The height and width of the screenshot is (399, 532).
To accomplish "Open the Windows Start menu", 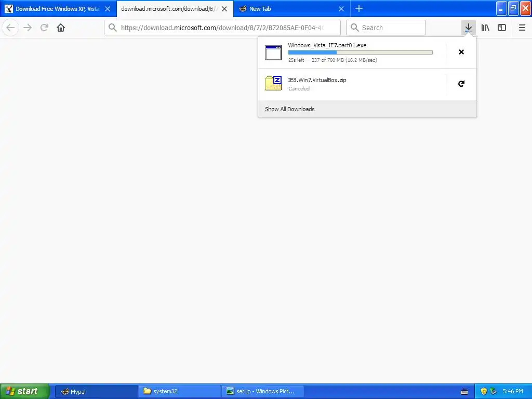I will pyautogui.click(x=25, y=391).
